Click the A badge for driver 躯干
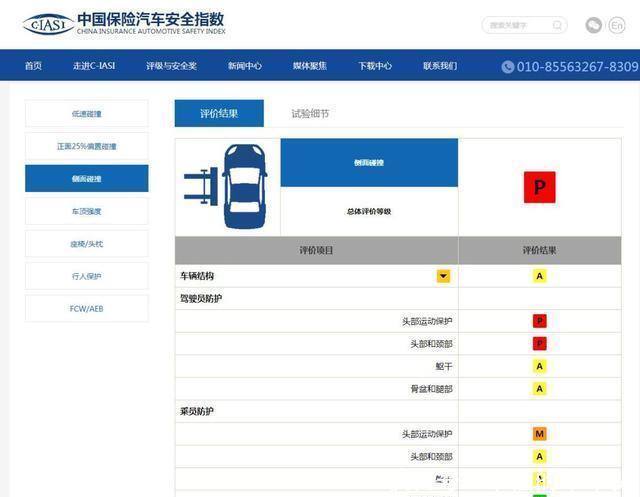The image size is (640, 497). [540, 366]
